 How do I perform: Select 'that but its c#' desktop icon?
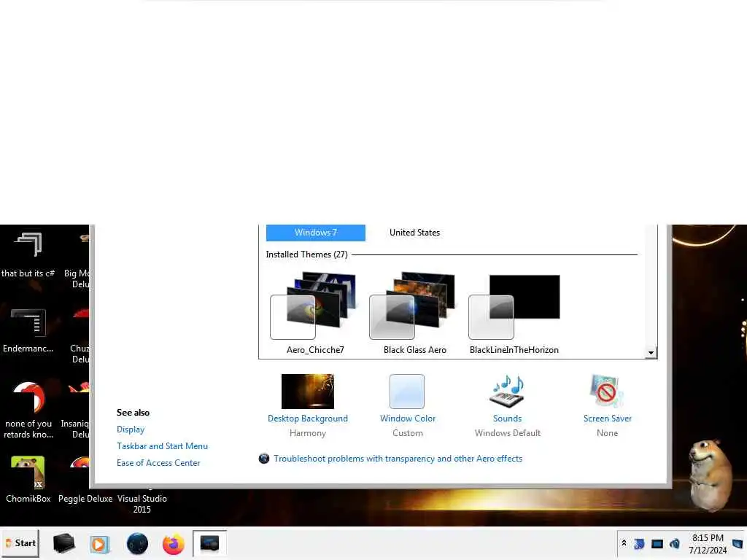tap(28, 254)
